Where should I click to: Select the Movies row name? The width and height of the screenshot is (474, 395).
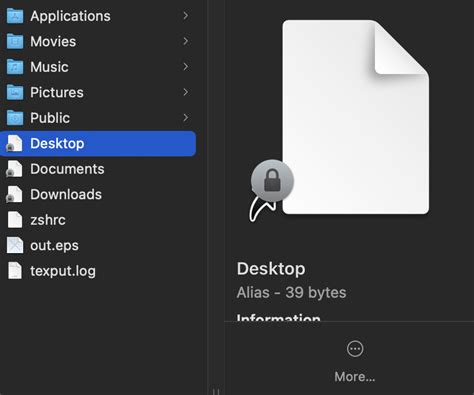coord(53,41)
